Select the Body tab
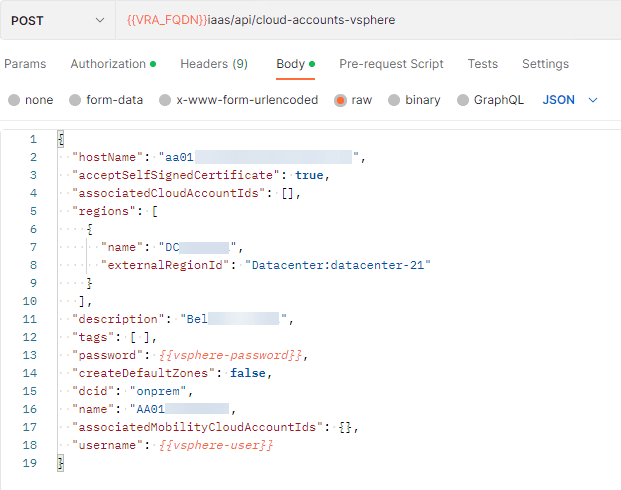Image resolution: width=621 pixels, height=490 pixels. pos(291,64)
